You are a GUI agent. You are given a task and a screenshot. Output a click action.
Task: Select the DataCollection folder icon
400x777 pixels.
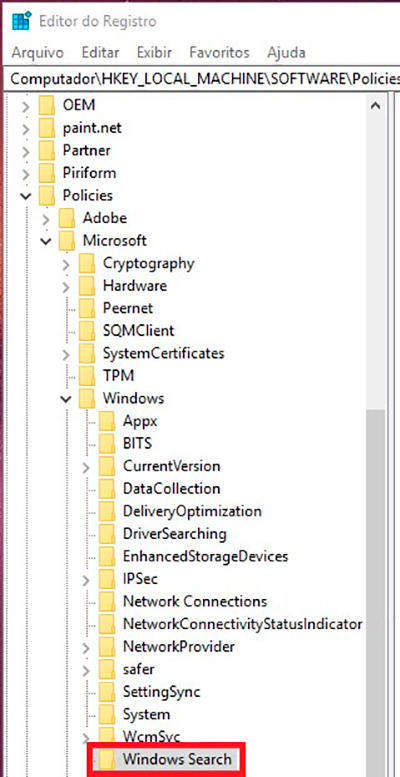[107, 489]
